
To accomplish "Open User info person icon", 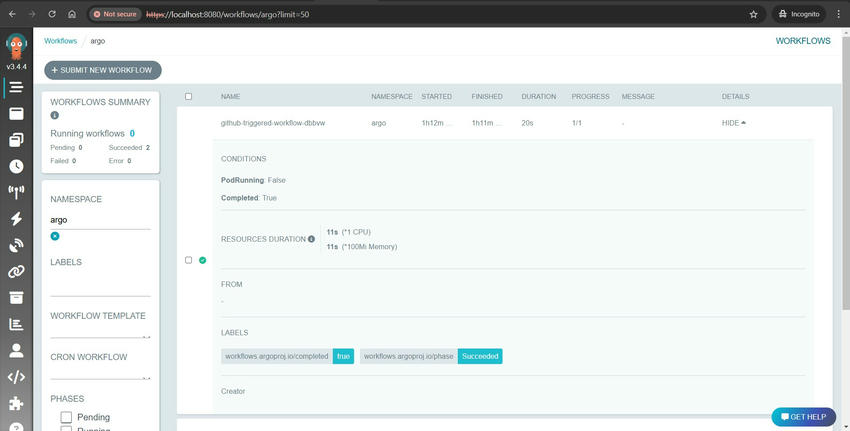I will (x=16, y=350).
